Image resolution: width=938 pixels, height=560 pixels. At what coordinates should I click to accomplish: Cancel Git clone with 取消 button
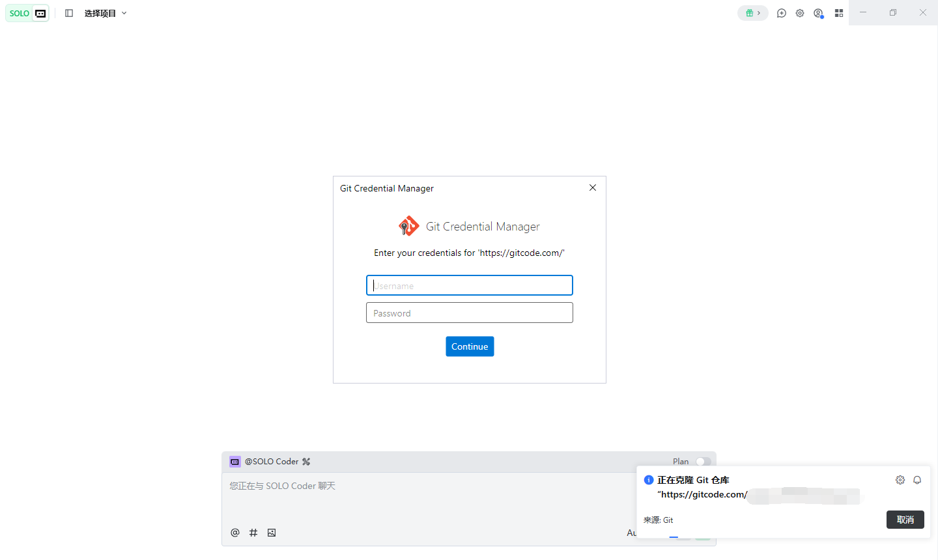(x=905, y=520)
